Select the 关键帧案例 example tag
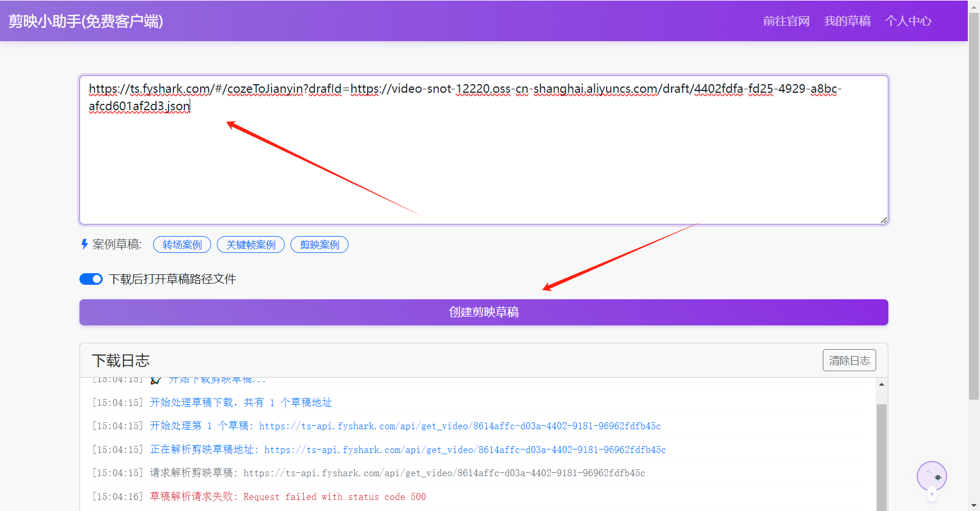The width and height of the screenshot is (980, 511). pos(251,245)
